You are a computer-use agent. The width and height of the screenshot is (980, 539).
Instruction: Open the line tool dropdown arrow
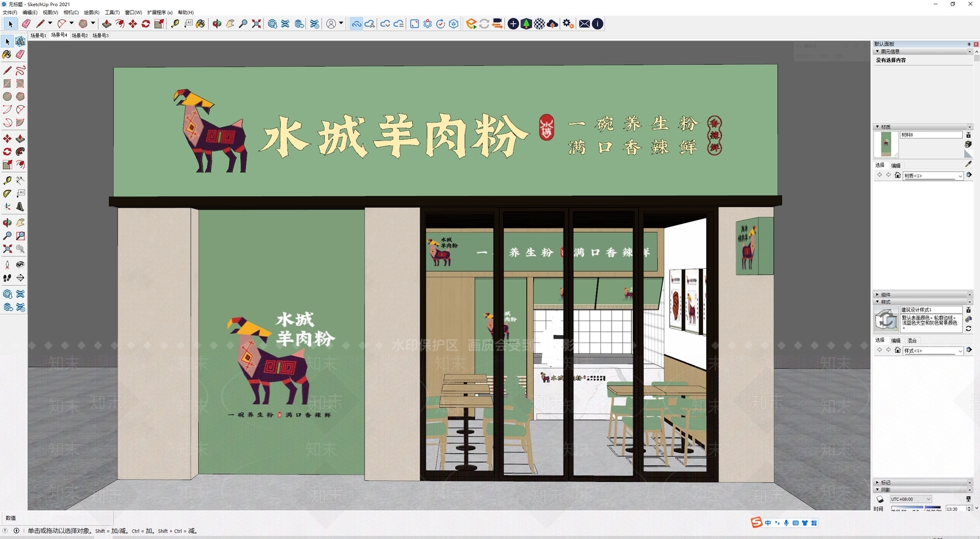50,23
